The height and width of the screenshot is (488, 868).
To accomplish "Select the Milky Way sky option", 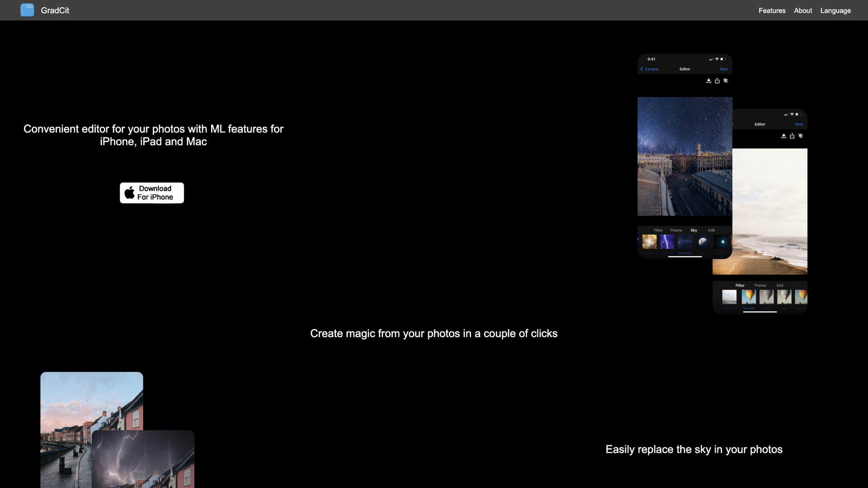I will (x=685, y=241).
